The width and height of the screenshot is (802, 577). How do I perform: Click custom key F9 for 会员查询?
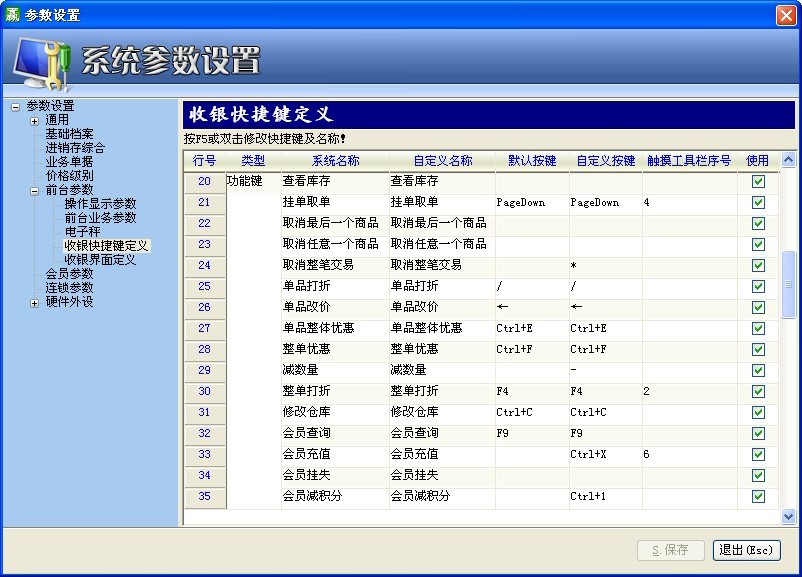[x=606, y=433]
